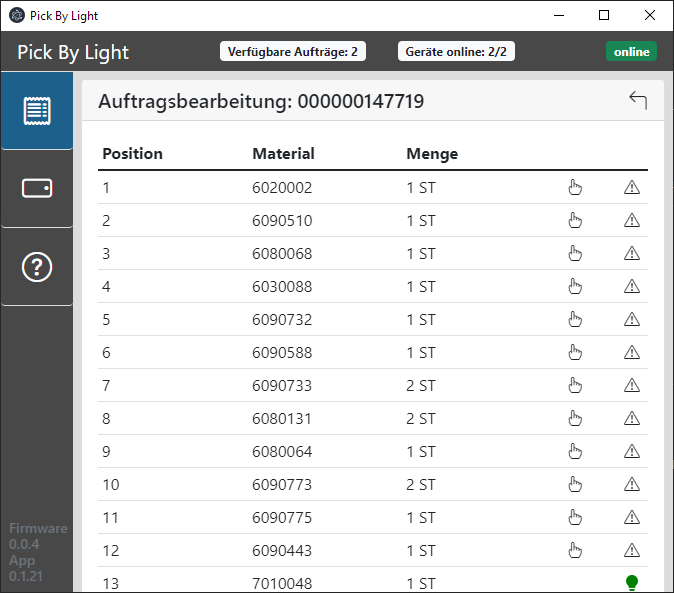The width and height of the screenshot is (674, 593).
Task: Report problem on position 5 warning icon
Action: [631, 319]
